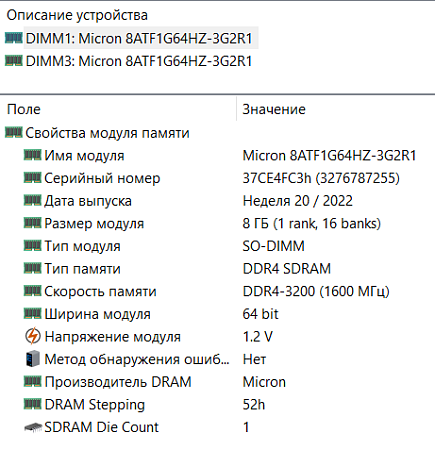Viewport: 435px width, 450px height.
Task: Click the memory icon next to Дата выпуска
Action: [33, 200]
